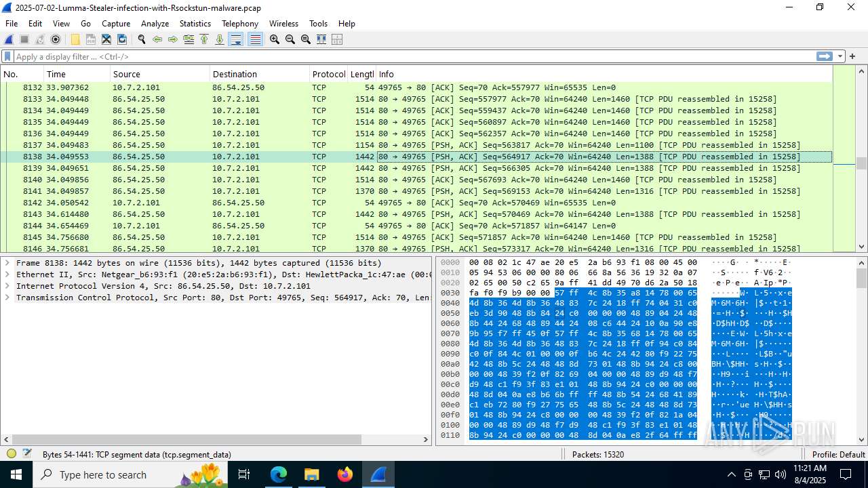
Task: Select packet number 8137 row
Action: 416,145
